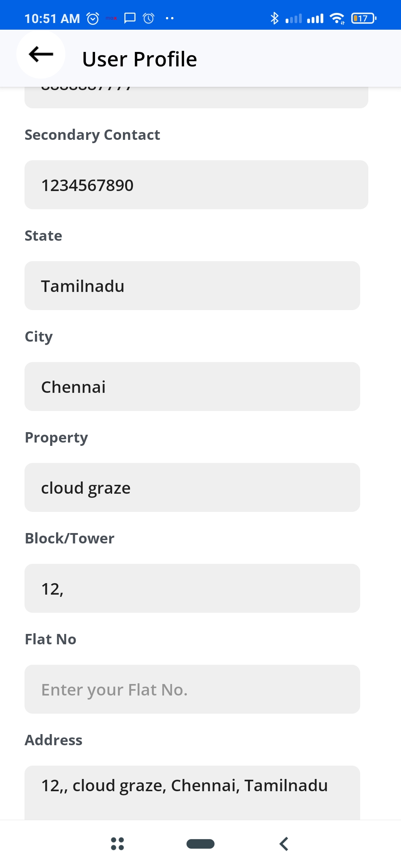Tap the battery level indicator
401x868 pixels.
363,18
